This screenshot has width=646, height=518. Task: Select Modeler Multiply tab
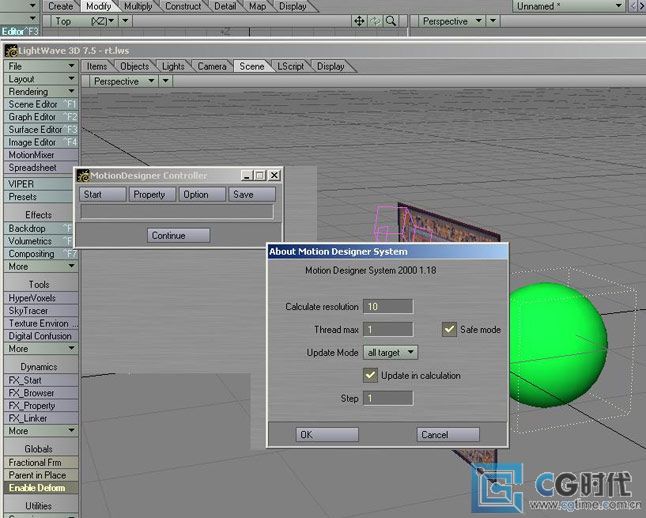138,6
